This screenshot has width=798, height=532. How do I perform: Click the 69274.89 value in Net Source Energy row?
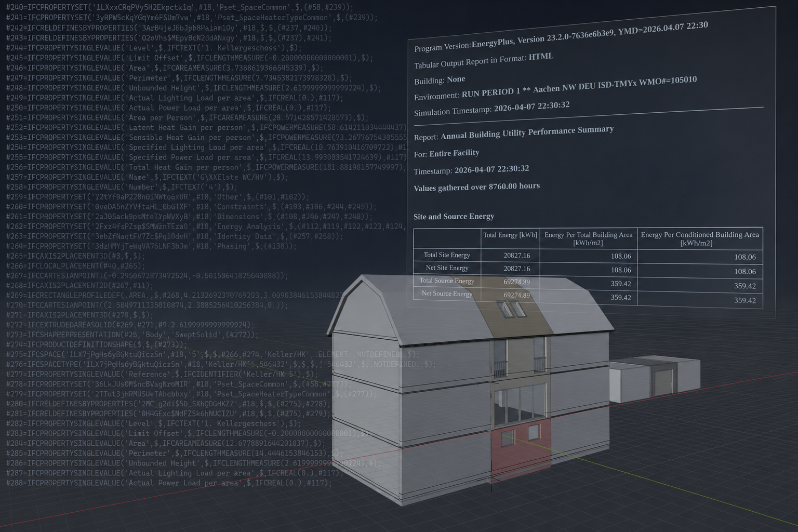point(517,295)
